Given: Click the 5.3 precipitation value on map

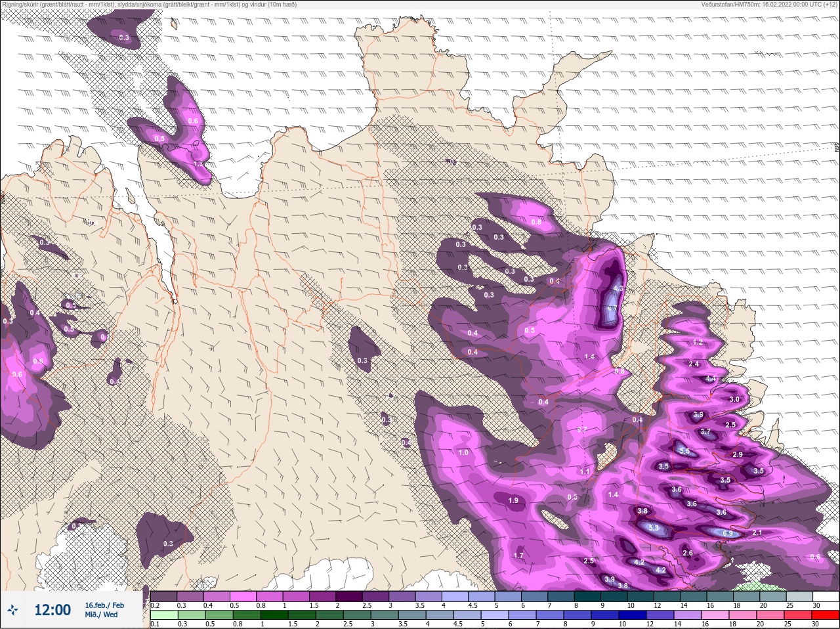Looking at the screenshot, I should [653, 528].
